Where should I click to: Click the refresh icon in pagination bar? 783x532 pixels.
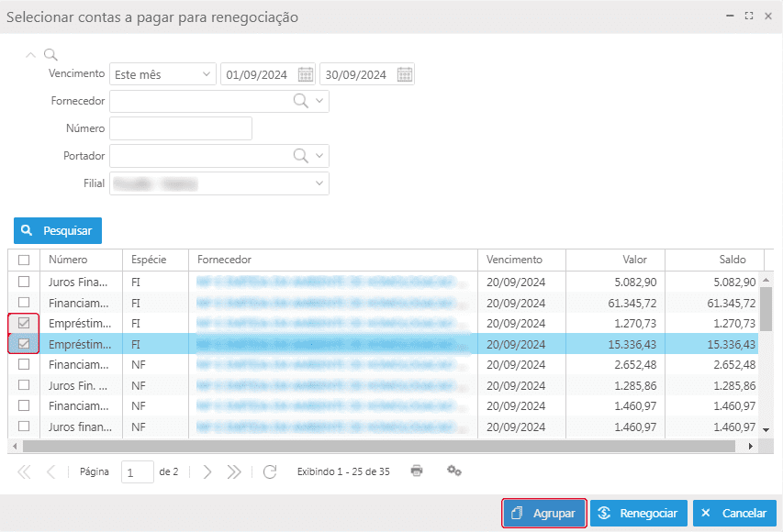click(270, 471)
